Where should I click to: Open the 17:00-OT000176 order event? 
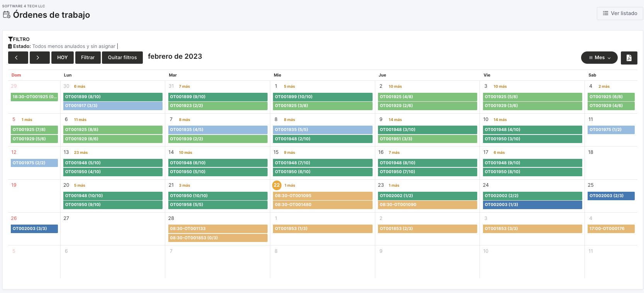[611, 229]
